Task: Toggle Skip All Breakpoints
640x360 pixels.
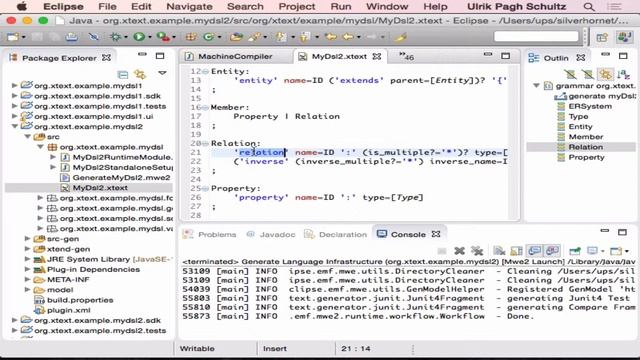Action: pos(93,37)
